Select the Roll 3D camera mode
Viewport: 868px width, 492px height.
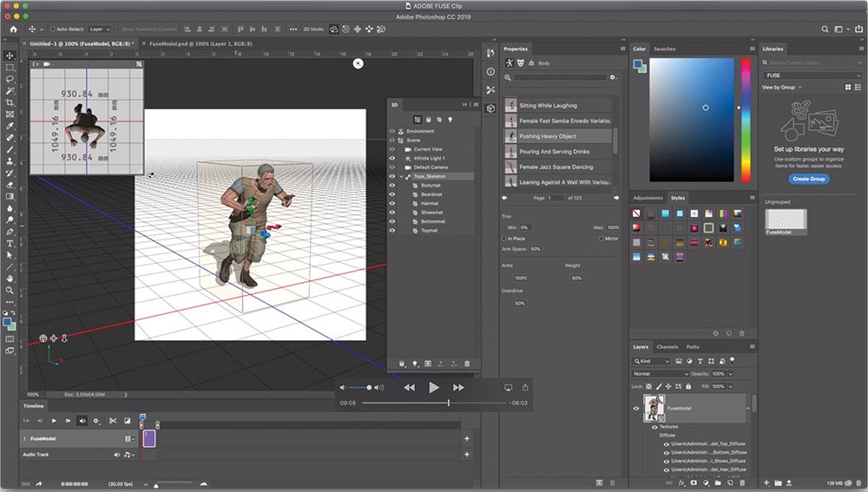pos(345,29)
